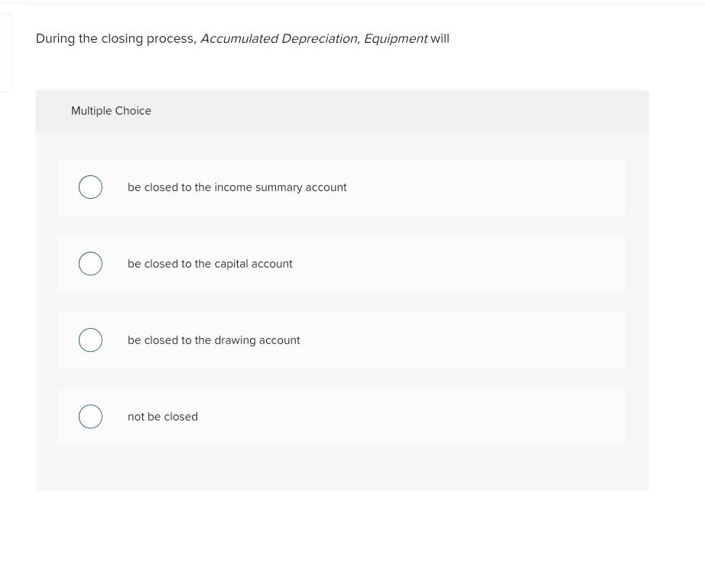Click the answer 'be closed to the capital account'
Screen dimensions: 705x588
[x=210, y=264]
